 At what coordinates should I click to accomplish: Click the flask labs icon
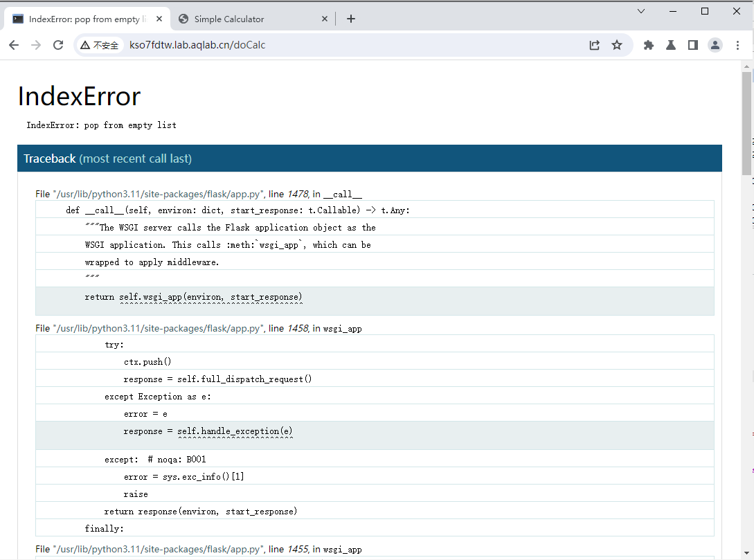coord(671,45)
